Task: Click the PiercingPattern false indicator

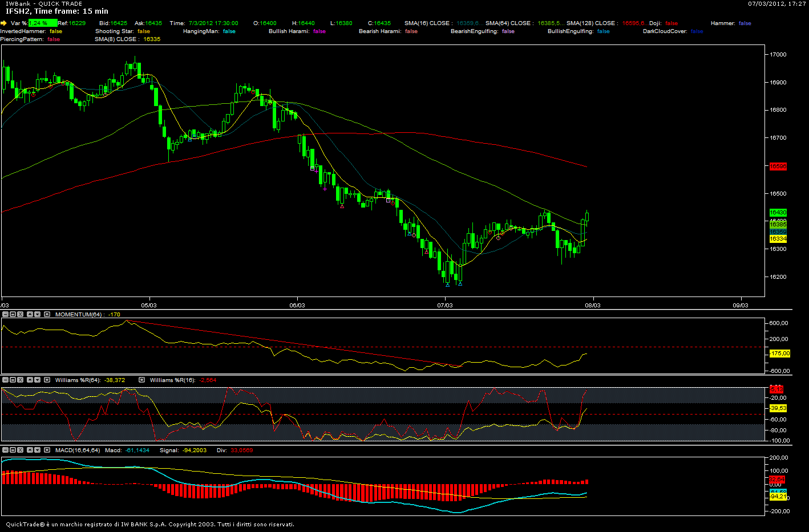Action: 30,39
